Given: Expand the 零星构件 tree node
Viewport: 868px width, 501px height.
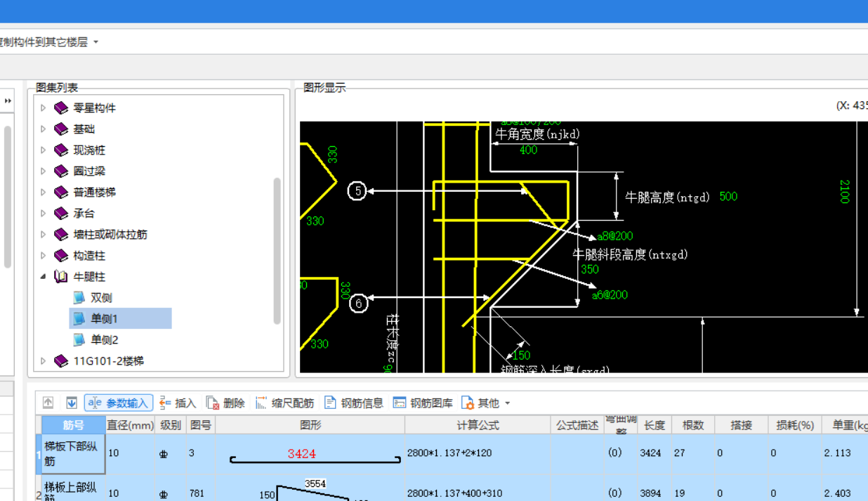Looking at the screenshot, I should pyautogui.click(x=43, y=108).
